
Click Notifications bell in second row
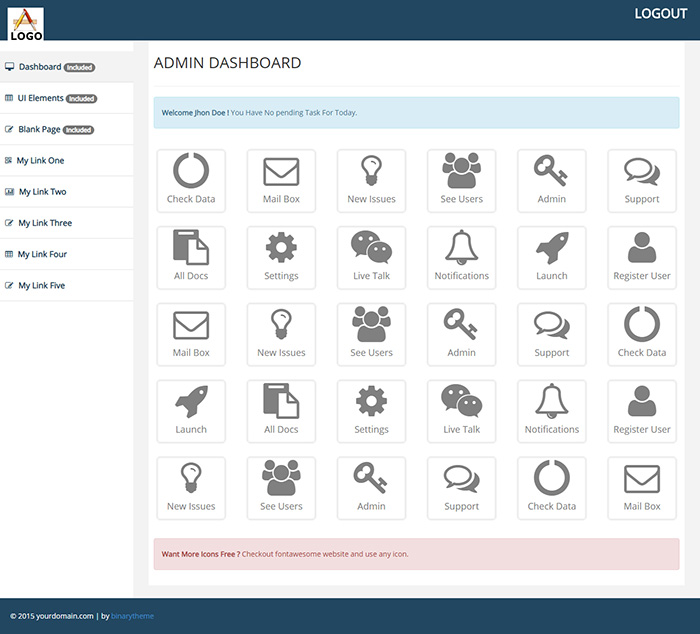462,258
